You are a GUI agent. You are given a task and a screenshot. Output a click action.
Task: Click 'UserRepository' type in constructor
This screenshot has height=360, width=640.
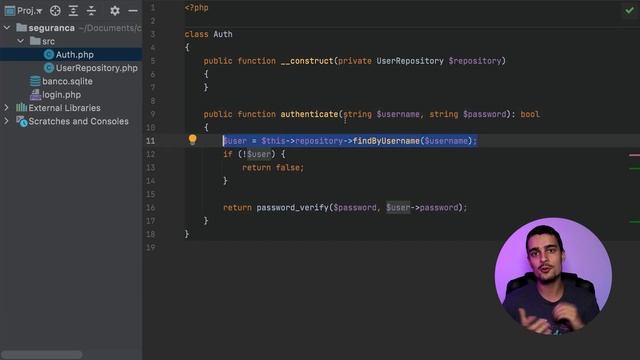[x=410, y=61]
